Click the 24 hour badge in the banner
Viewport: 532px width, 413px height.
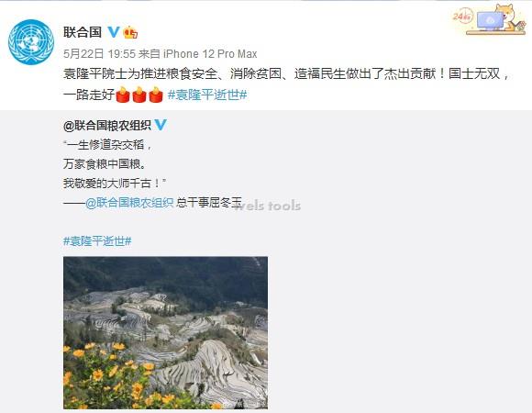[x=462, y=16]
